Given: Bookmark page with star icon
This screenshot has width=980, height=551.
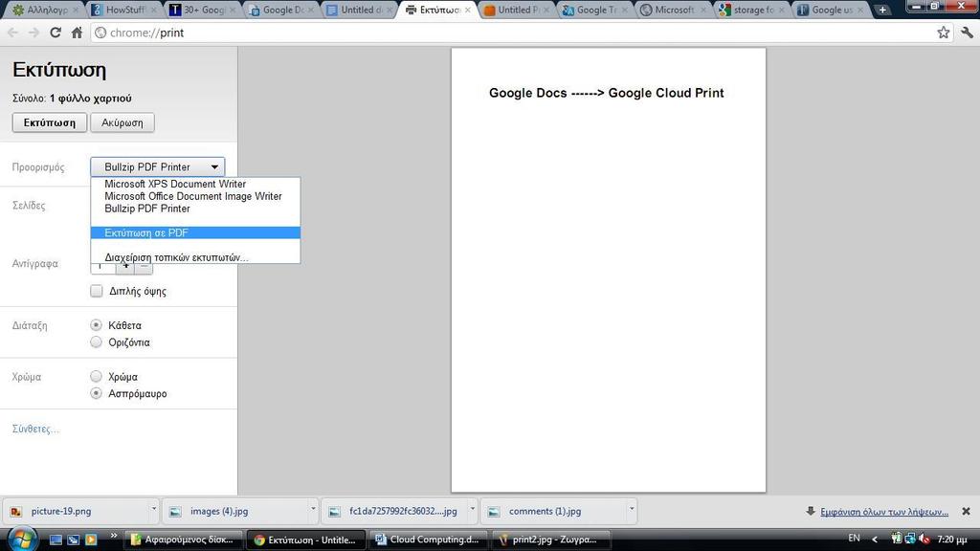Looking at the screenshot, I should click(943, 33).
